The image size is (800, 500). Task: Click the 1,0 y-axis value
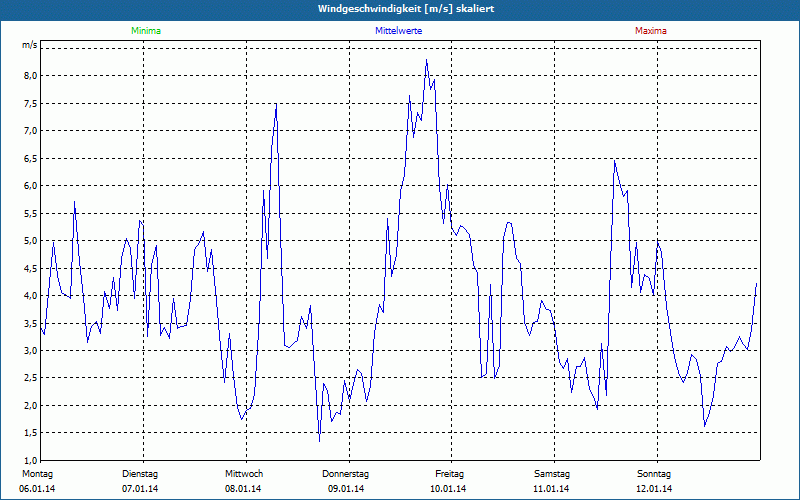[31, 460]
